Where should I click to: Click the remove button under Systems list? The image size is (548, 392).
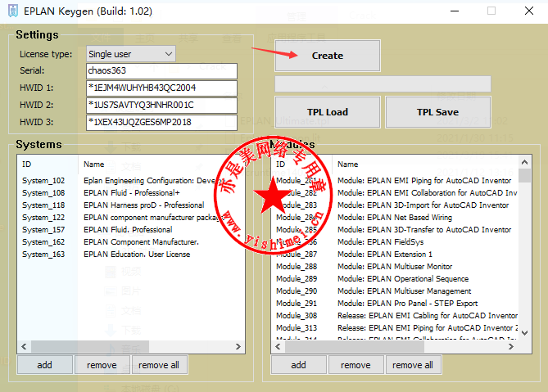(102, 365)
